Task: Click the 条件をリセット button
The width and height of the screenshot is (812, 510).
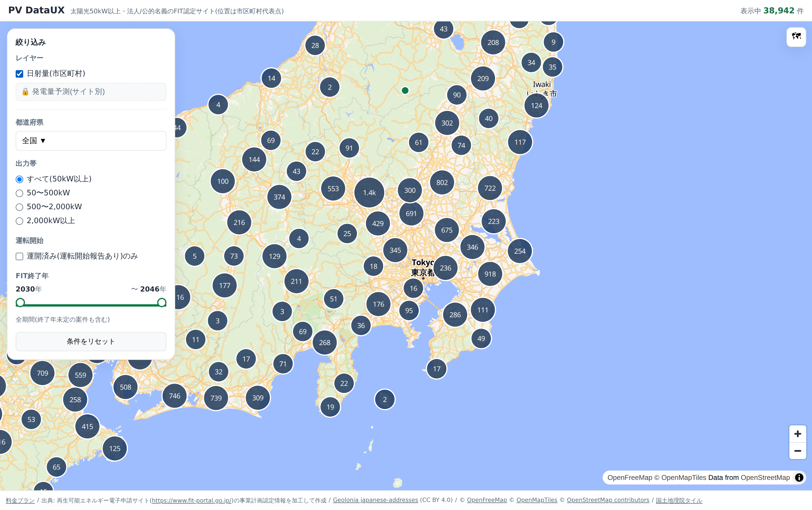Action: [91, 341]
